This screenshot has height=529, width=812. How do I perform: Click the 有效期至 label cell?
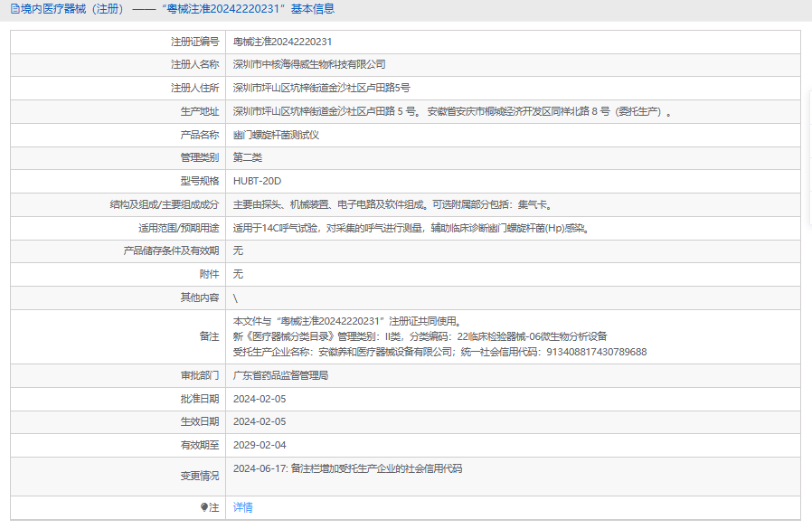(118, 445)
